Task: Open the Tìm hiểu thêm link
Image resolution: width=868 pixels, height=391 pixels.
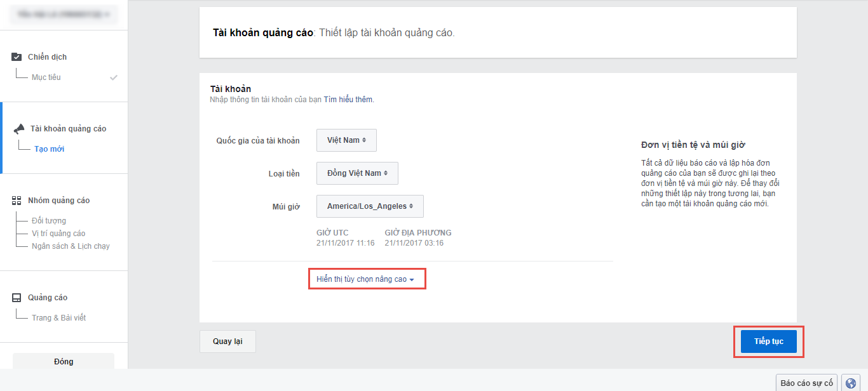Action: pos(348,100)
